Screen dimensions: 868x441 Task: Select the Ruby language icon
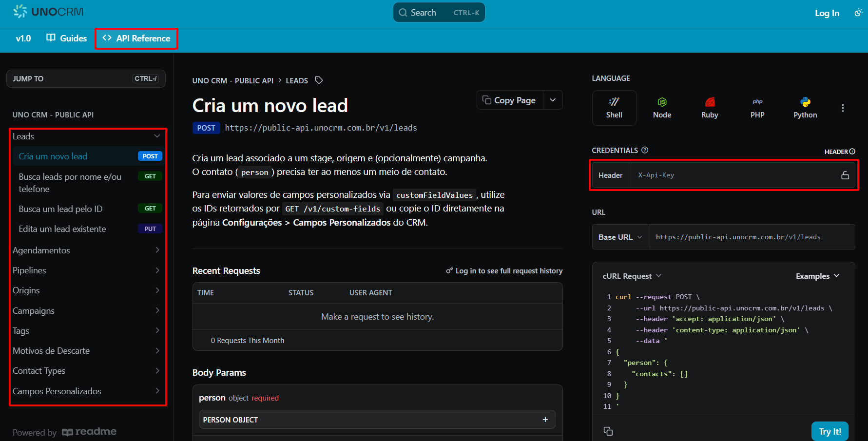(710, 108)
